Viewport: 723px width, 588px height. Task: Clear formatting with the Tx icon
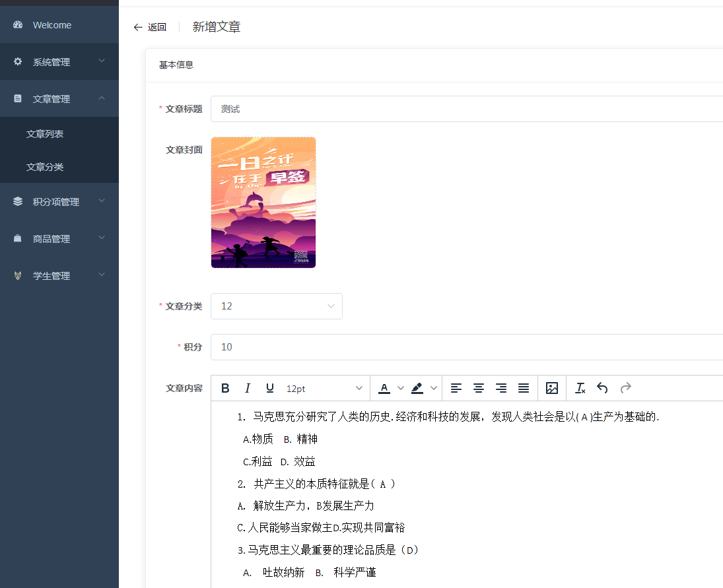pyautogui.click(x=580, y=389)
